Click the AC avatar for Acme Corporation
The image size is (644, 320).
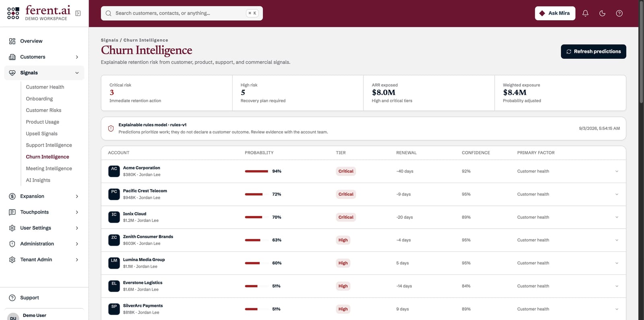[114, 171]
